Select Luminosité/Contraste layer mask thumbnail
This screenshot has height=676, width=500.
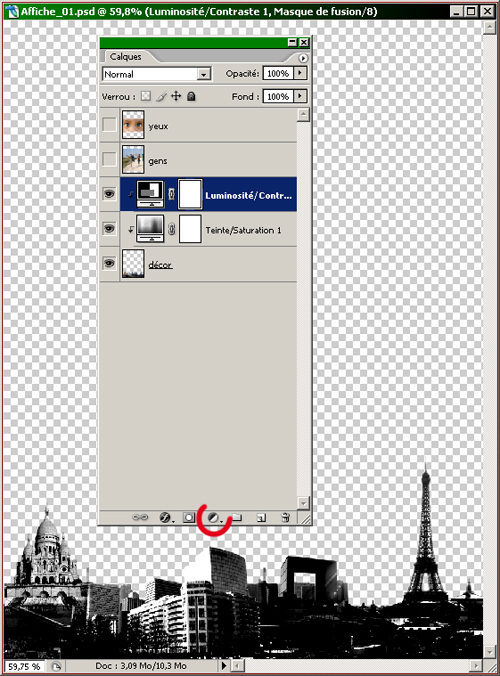click(190, 194)
